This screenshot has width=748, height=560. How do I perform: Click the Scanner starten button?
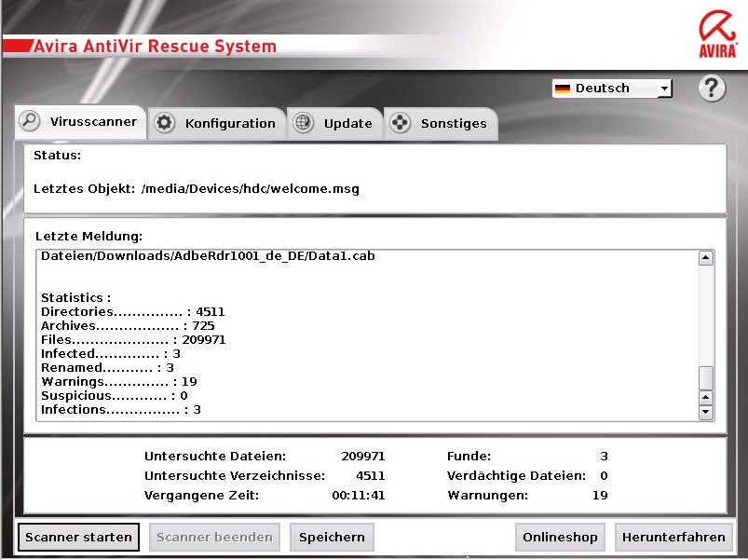coord(78,537)
